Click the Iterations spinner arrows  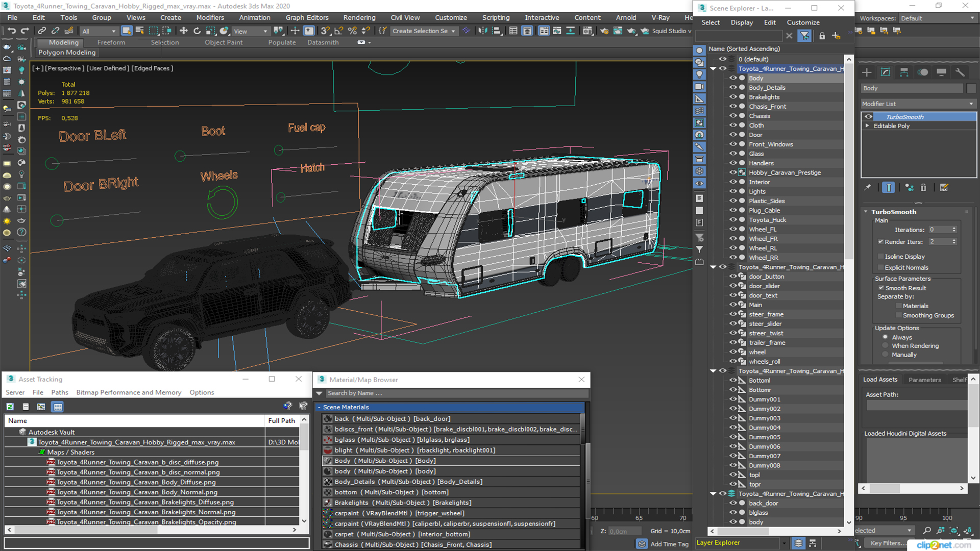[954, 230]
